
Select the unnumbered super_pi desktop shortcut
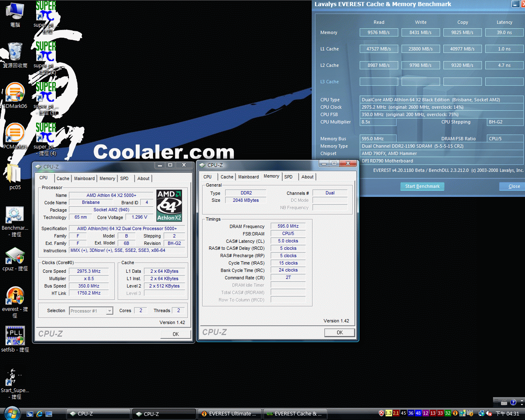tap(46, 16)
